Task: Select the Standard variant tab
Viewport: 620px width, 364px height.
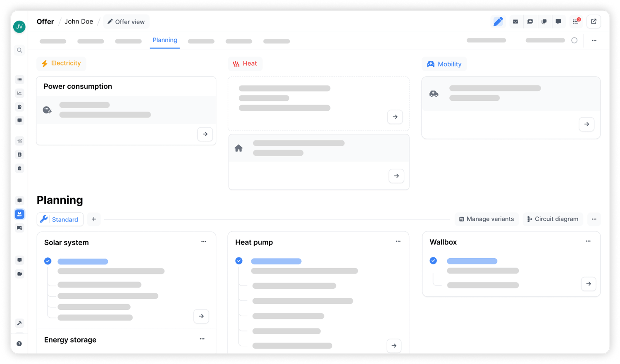Action: point(60,219)
